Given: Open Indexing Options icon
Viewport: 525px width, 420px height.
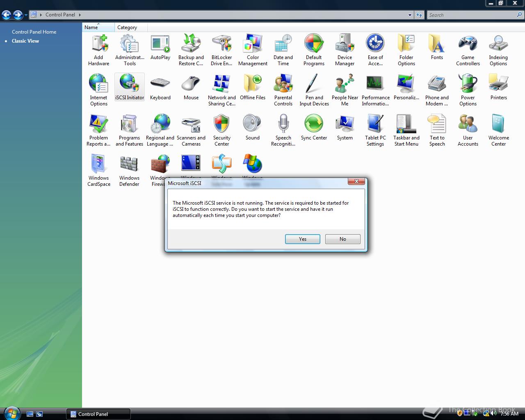Looking at the screenshot, I should (498, 50).
